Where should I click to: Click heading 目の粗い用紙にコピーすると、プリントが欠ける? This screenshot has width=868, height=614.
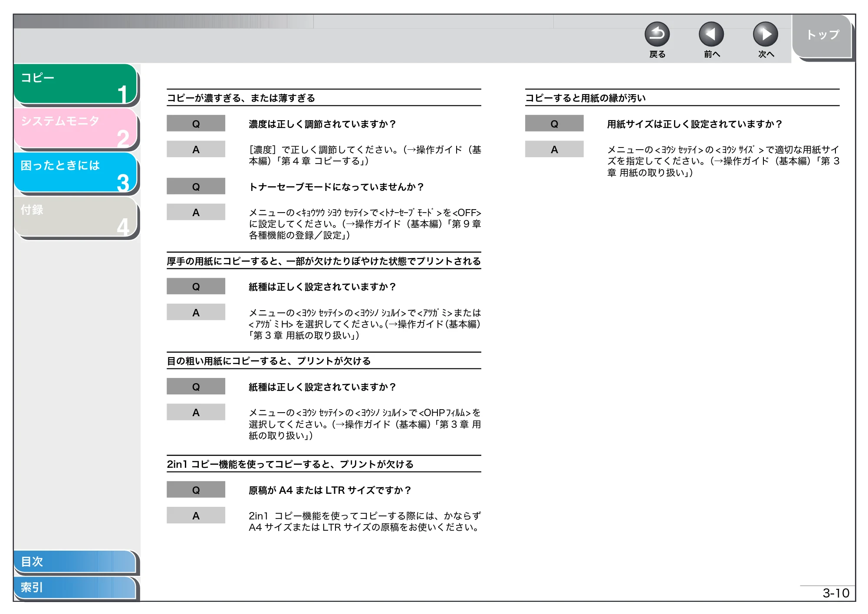(x=269, y=361)
